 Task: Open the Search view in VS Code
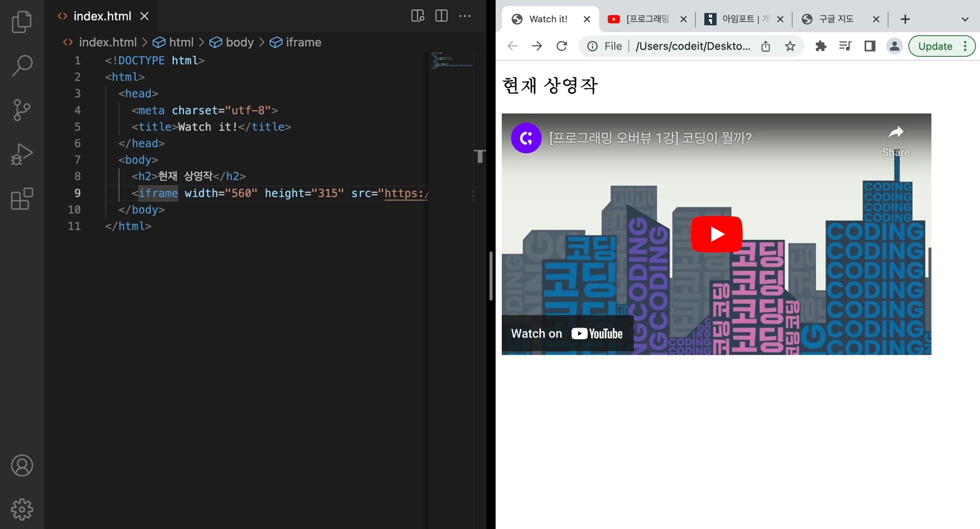tap(22, 66)
